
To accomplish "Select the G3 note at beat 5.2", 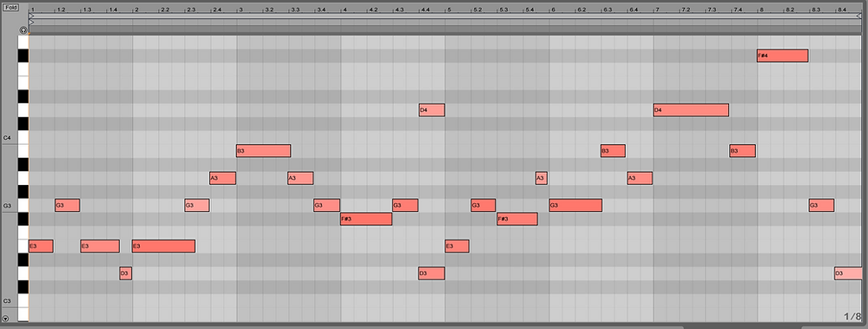I will [483, 206].
